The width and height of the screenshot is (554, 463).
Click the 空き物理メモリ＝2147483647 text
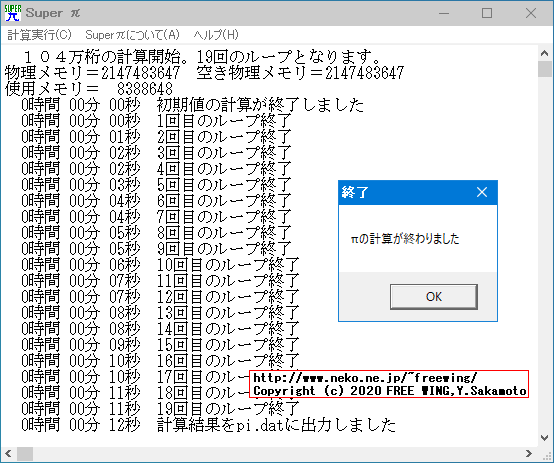(x=300, y=72)
